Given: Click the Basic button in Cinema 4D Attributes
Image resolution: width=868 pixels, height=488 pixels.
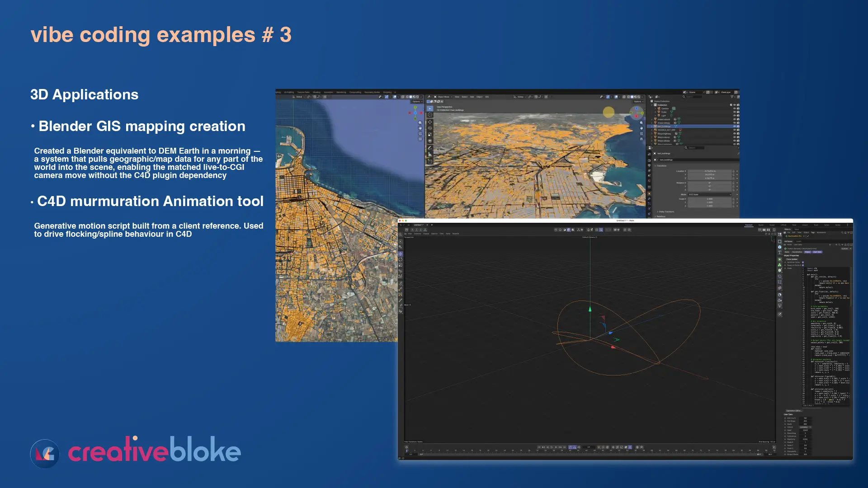Looking at the screenshot, I should coord(787,252).
